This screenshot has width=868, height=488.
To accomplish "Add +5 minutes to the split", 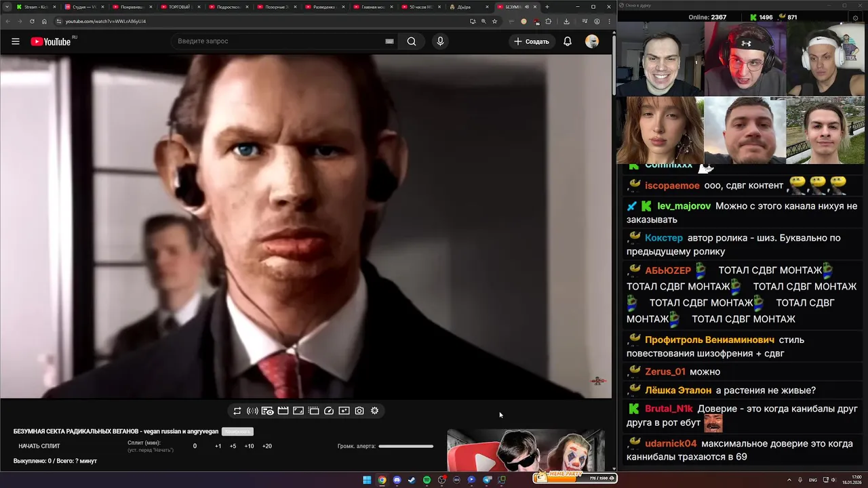I will [233, 446].
